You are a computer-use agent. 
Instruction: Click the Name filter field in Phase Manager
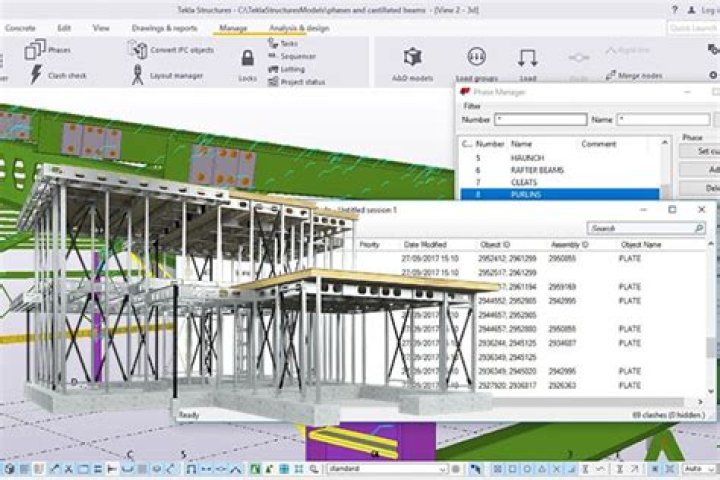coord(663,119)
